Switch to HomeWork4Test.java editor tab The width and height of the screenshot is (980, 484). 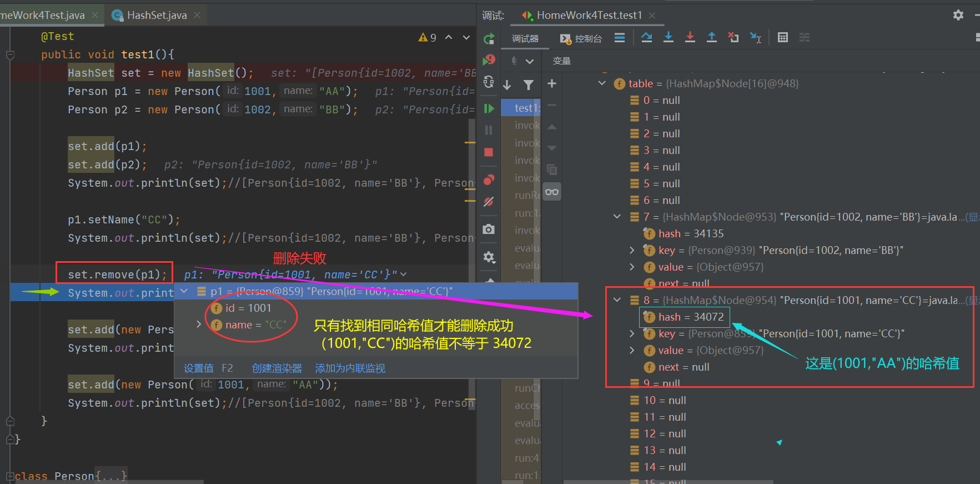pos(42,15)
